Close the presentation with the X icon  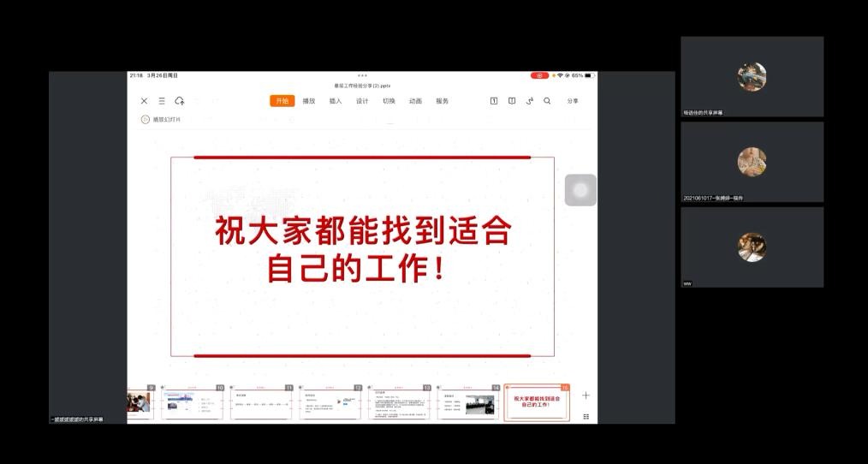click(144, 101)
